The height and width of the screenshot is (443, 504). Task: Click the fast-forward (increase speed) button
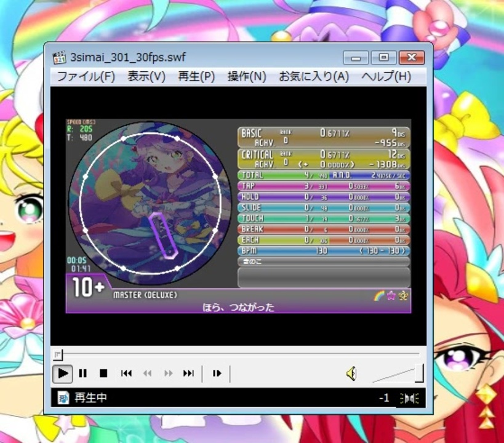tap(168, 373)
